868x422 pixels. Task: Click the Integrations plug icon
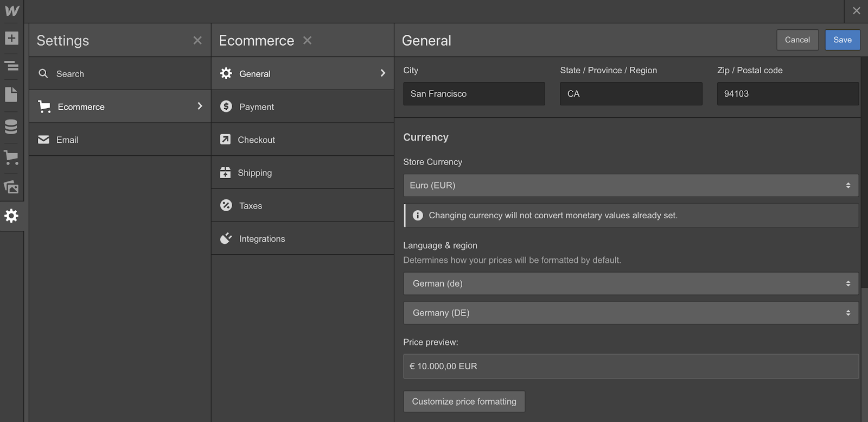tap(226, 238)
